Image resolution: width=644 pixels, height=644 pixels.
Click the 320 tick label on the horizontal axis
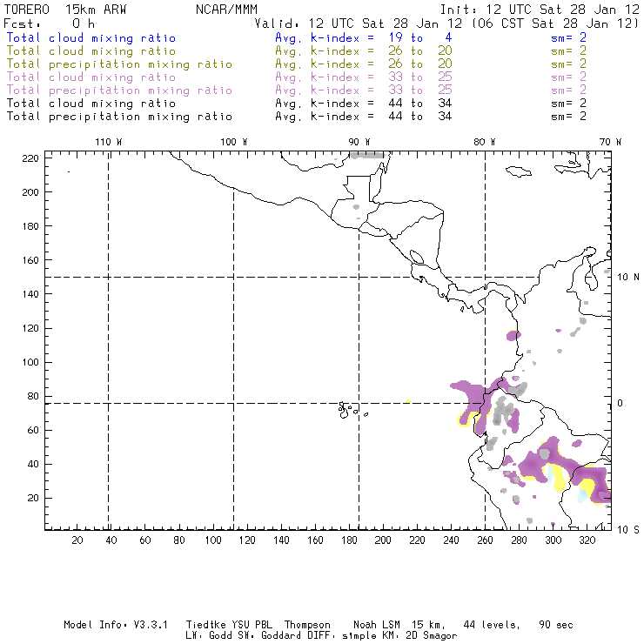587,540
